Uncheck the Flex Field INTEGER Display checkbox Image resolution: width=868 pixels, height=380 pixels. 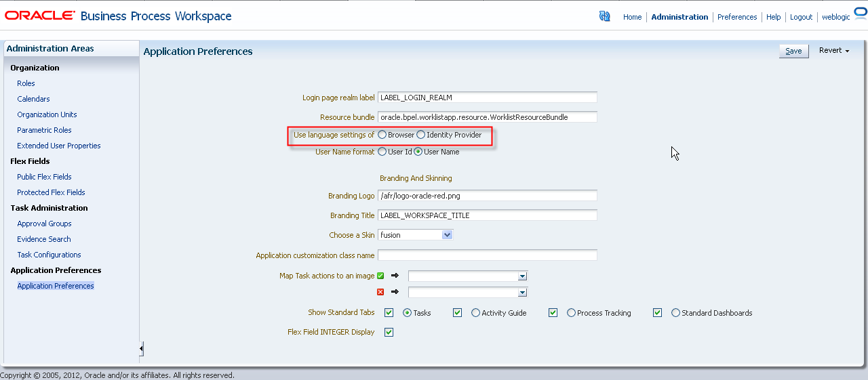389,332
